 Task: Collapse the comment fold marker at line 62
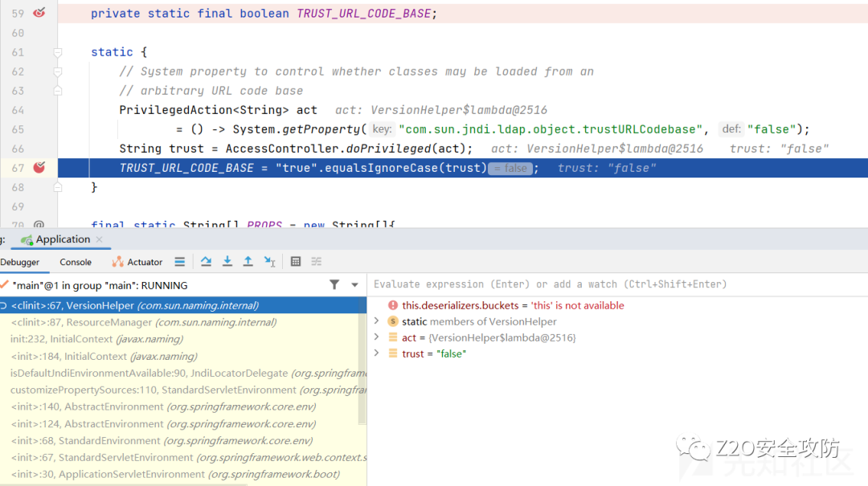(x=58, y=72)
